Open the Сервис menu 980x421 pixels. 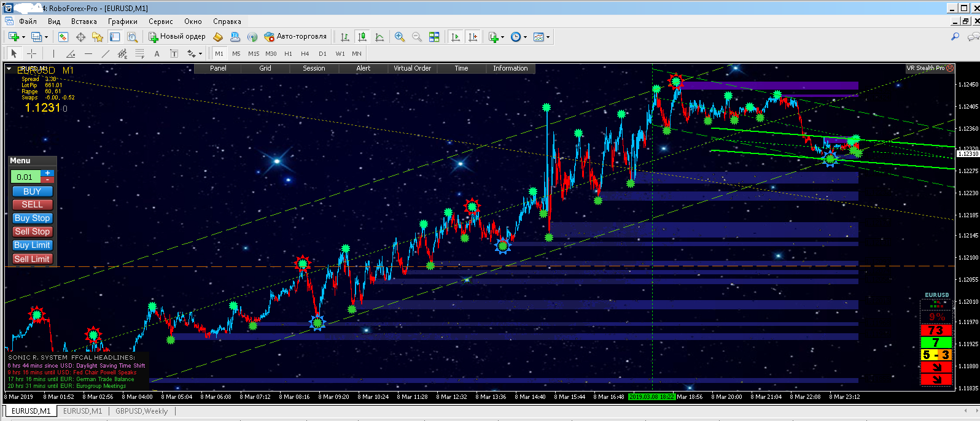click(161, 21)
